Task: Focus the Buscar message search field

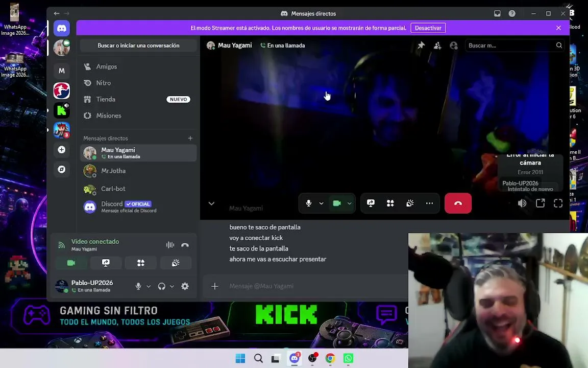Action: tap(514, 45)
